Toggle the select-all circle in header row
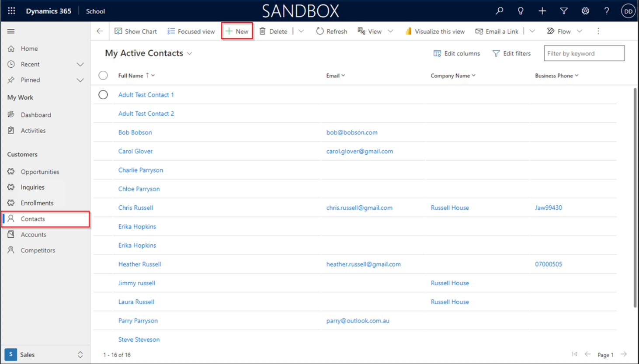639x364 pixels. [x=103, y=76]
